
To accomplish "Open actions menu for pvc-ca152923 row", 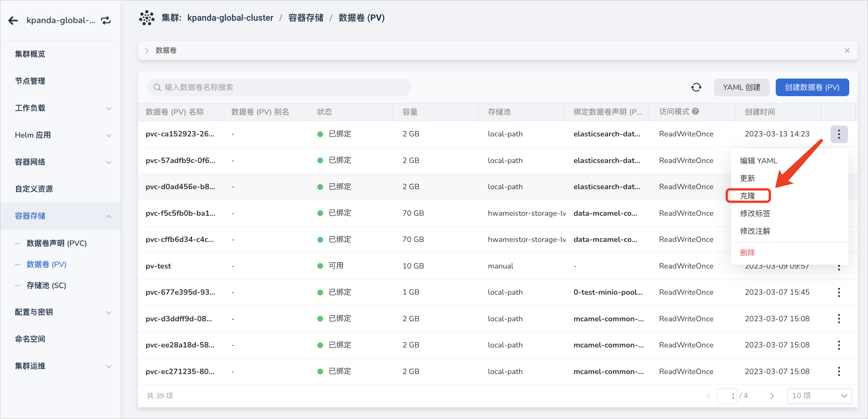I will [x=839, y=134].
